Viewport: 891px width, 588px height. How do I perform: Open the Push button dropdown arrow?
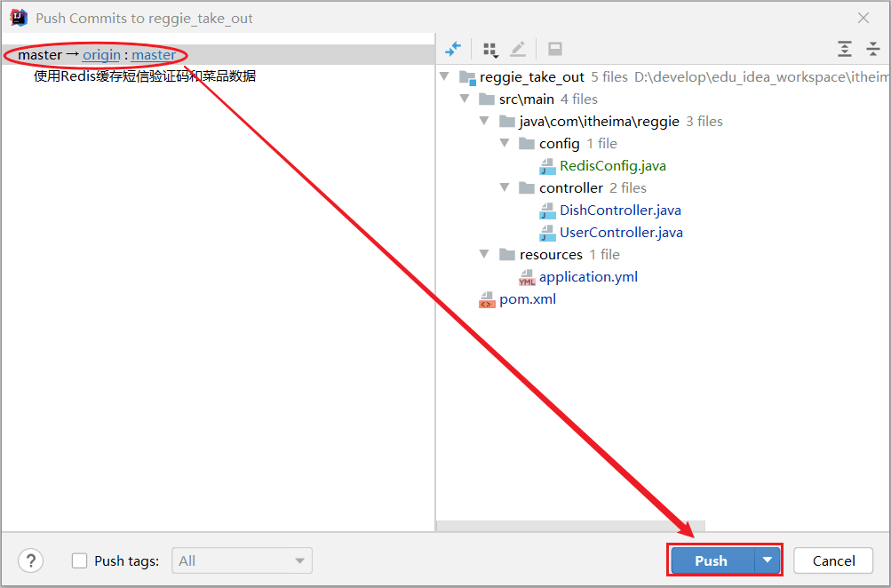[x=768, y=560]
